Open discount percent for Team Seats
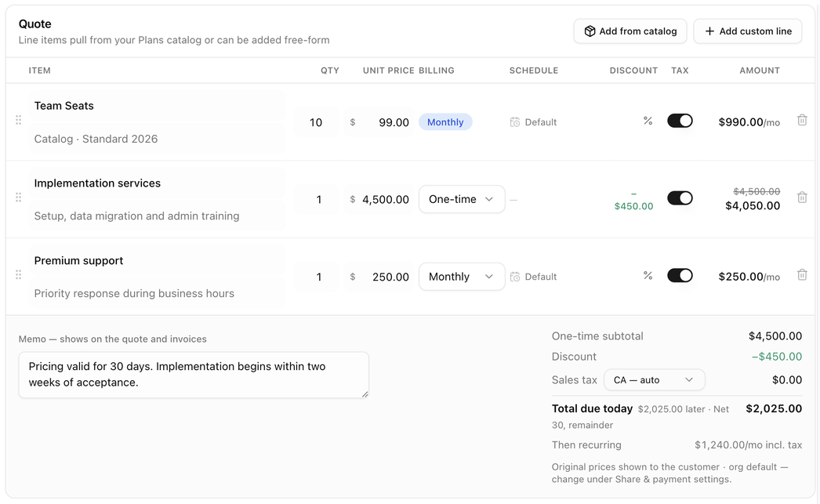 648,121
